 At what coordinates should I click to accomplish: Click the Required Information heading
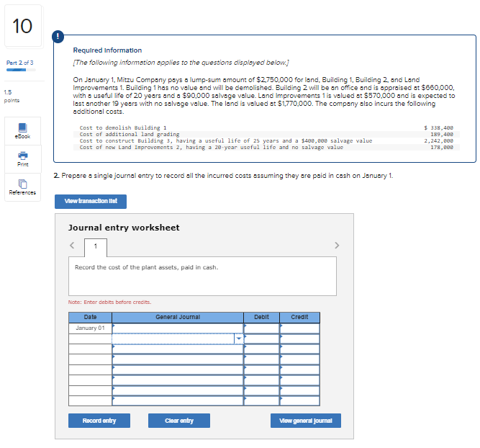107,50
